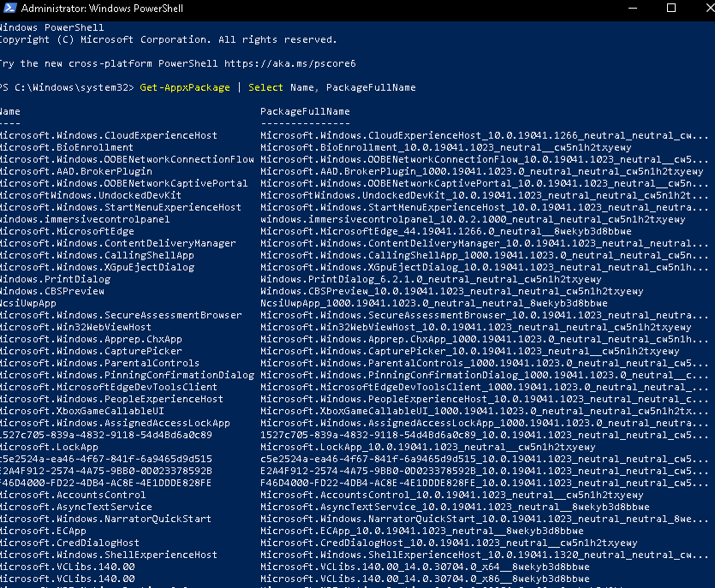Click Microsoft.BioEnrollment in the Name column
Image resolution: width=715 pixels, height=588 pixels.
point(67,148)
